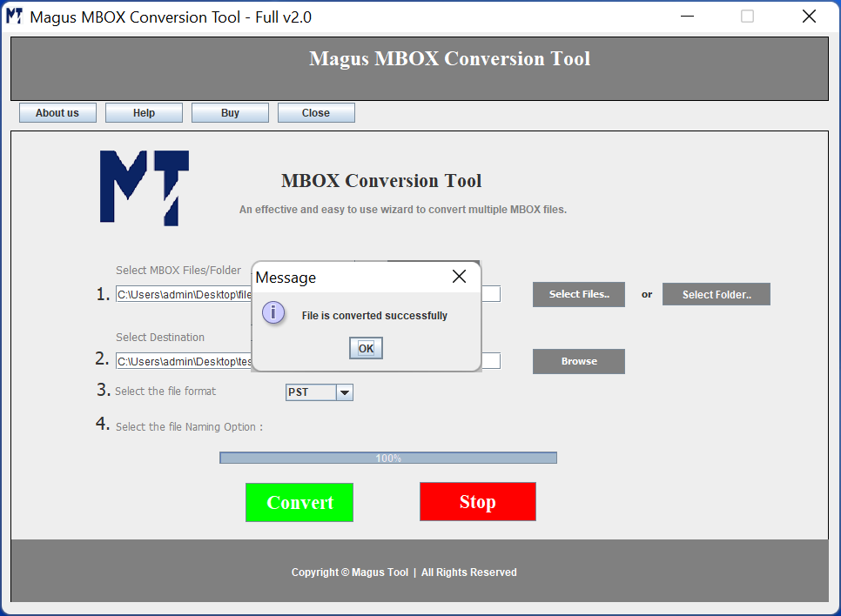This screenshot has height=616, width=841.
Task: Open the About us page
Action: pyautogui.click(x=57, y=113)
